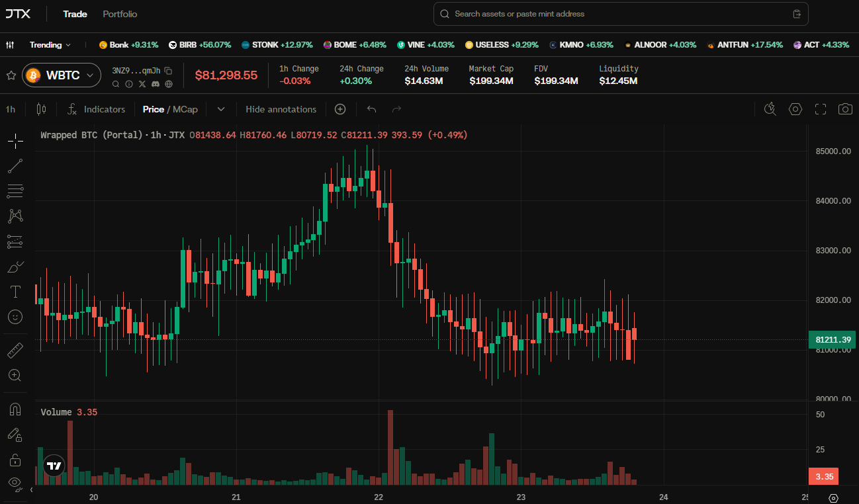Open the trending filter sliders settings
This screenshot has height=504, width=859.
point(10,45)
